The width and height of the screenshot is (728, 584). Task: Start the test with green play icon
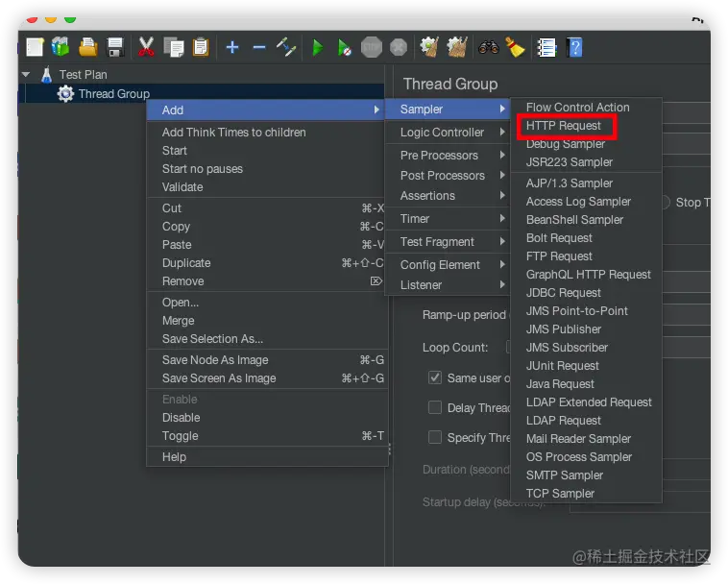point(318,47)
